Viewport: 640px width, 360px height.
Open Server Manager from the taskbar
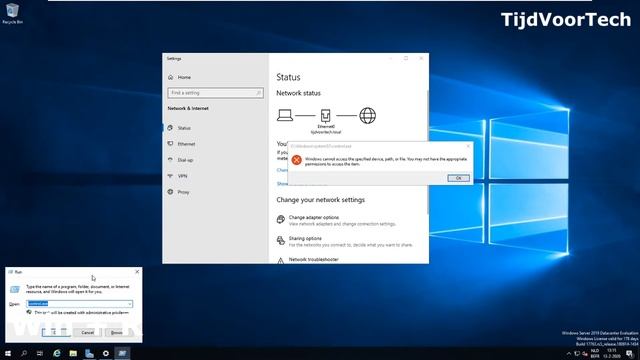click(89, 353)
